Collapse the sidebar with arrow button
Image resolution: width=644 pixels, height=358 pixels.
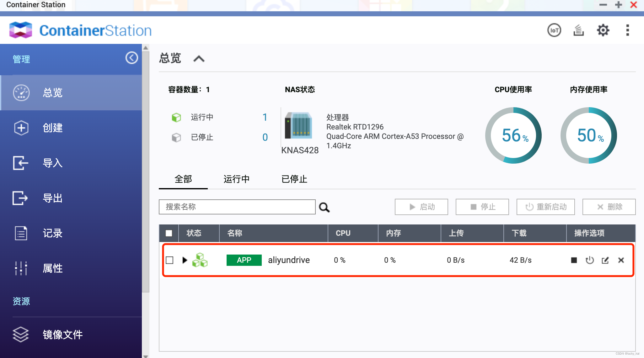point(131,58)
